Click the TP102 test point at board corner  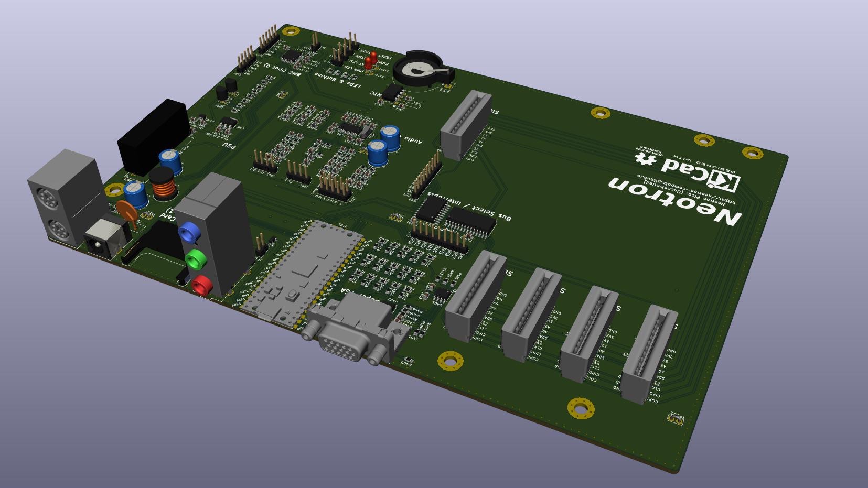tap(676, 418)
